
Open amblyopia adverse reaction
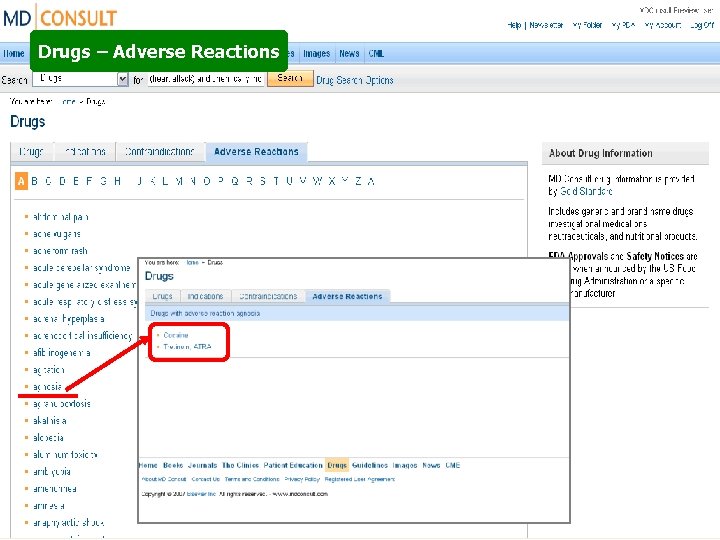coord(51,472)
